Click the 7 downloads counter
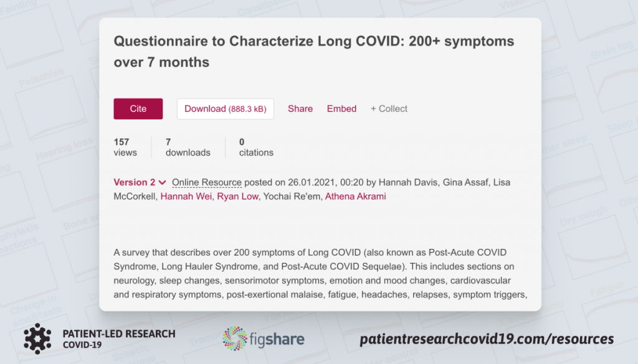Viewport: 638px width, 364px height. 188,147
